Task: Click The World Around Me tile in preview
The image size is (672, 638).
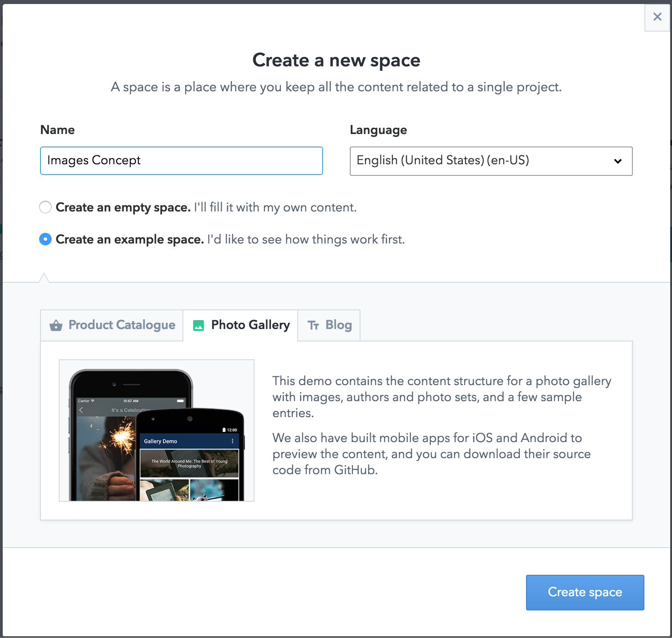Action: (x=190, y=463)
